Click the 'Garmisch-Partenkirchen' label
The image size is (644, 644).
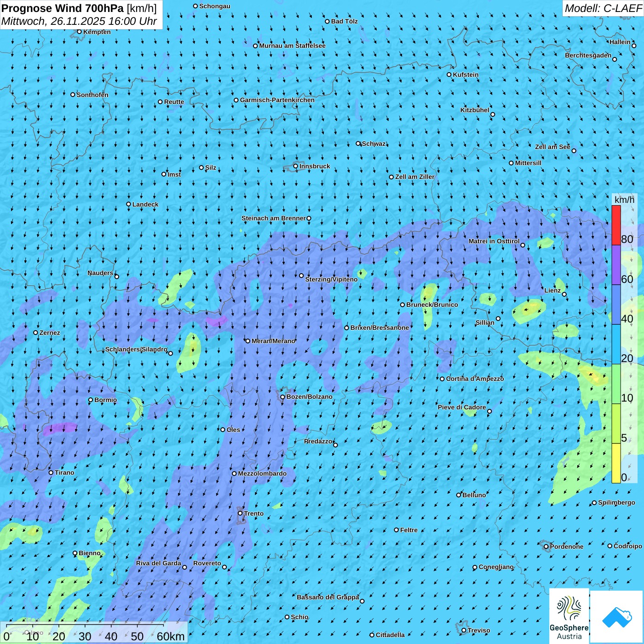click(277, 100)
